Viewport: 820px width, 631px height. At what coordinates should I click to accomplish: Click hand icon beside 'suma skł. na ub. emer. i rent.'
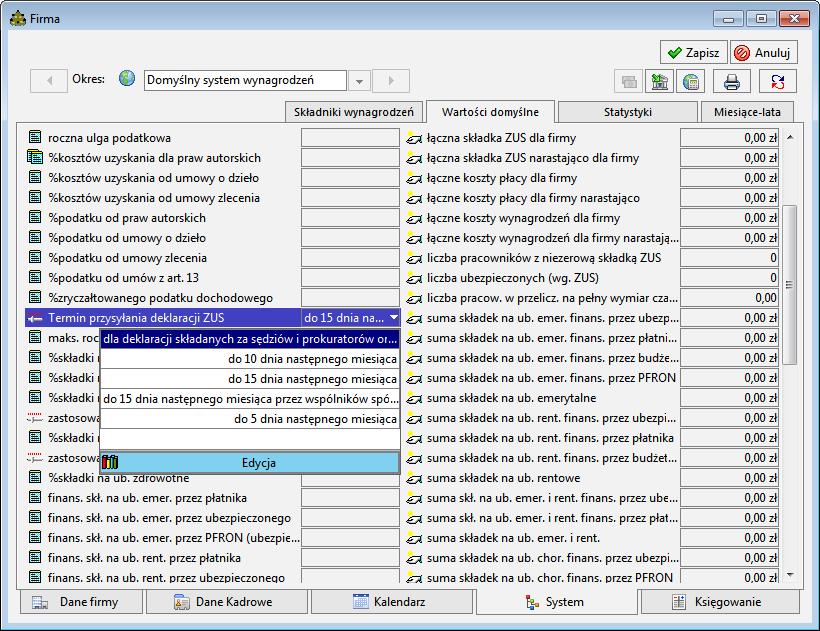[414, 538]
